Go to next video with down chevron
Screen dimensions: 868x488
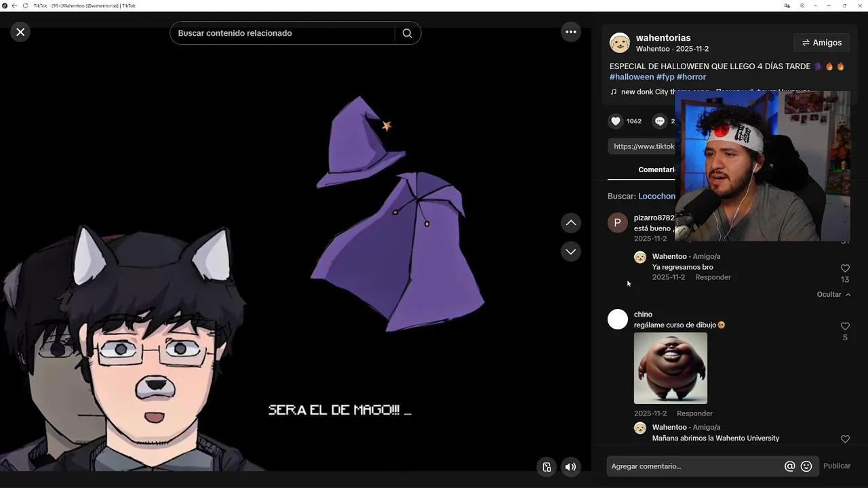tap(571, 251)
